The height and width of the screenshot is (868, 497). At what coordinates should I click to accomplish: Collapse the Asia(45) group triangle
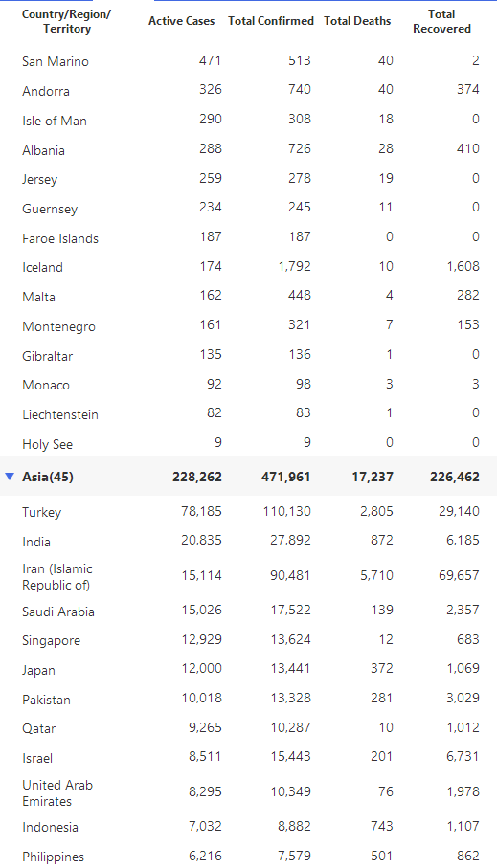pos(10,476)
